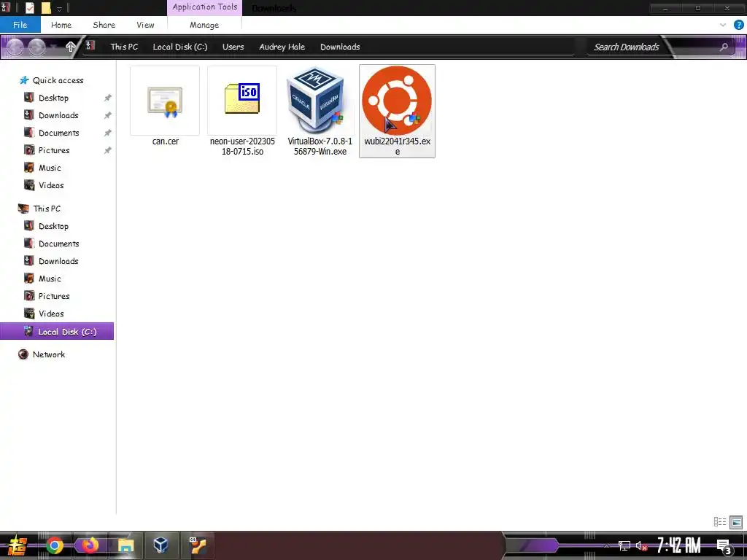Viewport: 747px width, 560px height.
Task: Click the folder icon in address bar
Action: (90, 46)
